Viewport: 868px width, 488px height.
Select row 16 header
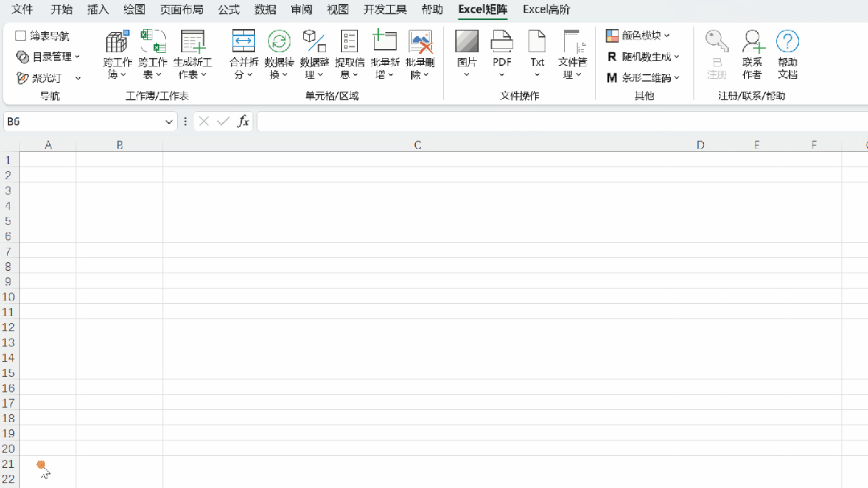click(x=8, y=388)
